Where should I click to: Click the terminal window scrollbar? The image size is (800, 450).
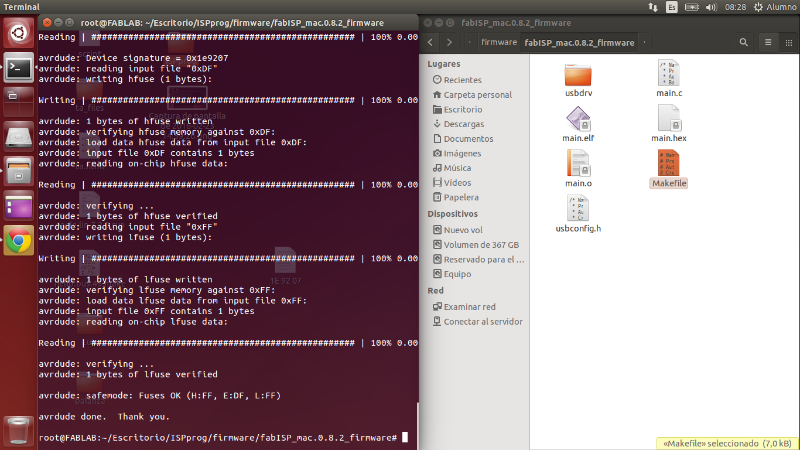click(x=417, y=426)
